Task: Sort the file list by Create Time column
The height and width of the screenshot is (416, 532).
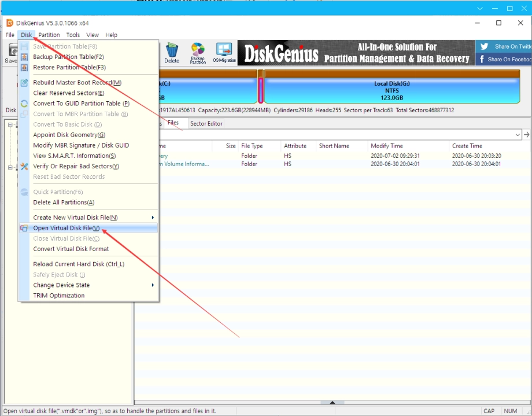Action: pyautogui.click(x=490, y=146)
